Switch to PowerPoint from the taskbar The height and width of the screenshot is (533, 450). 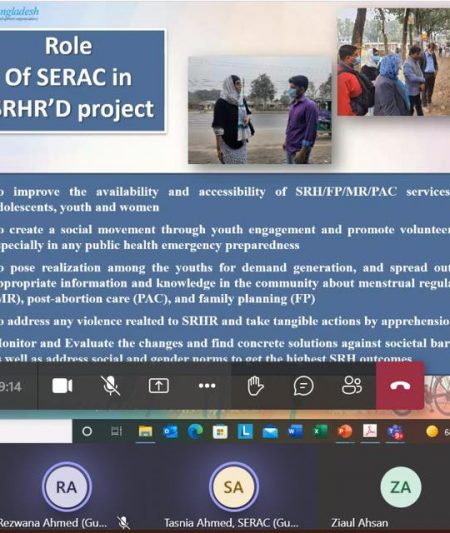(x=345, y=431)
